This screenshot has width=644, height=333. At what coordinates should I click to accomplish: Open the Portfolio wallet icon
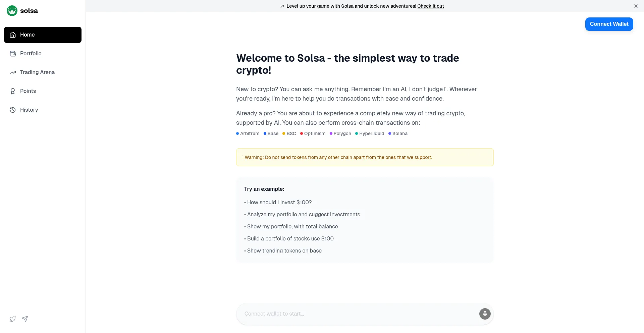point(12,53)
